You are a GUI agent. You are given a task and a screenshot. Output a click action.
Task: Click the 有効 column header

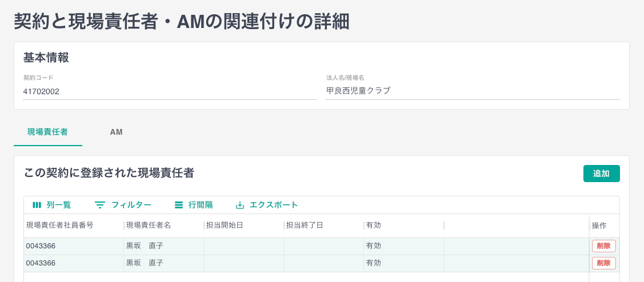[x=374, y=225]
